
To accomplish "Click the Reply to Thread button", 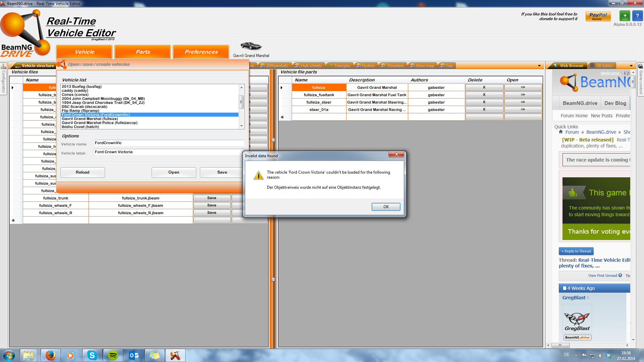I will pos(576,251).
